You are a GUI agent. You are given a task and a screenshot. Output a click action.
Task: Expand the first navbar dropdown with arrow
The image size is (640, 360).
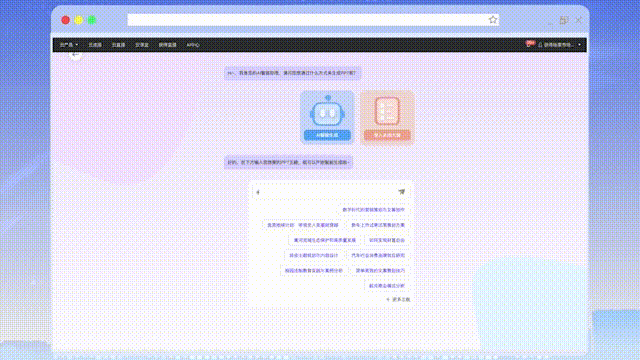[69, 45]
